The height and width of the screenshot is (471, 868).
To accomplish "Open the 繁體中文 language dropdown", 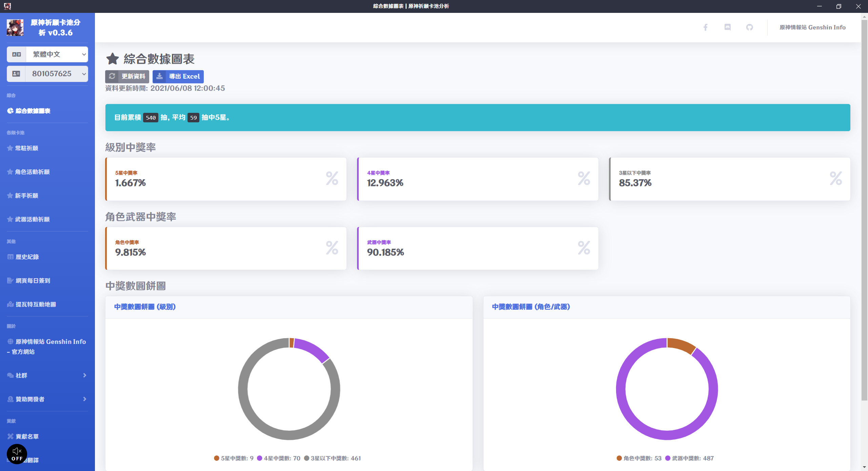I will point(57,54).
